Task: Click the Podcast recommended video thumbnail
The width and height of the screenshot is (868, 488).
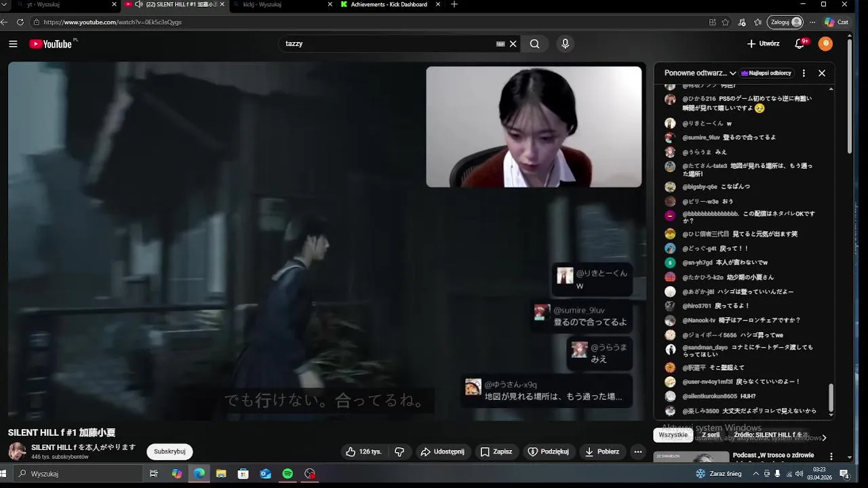Action: (x=692, y=457)
